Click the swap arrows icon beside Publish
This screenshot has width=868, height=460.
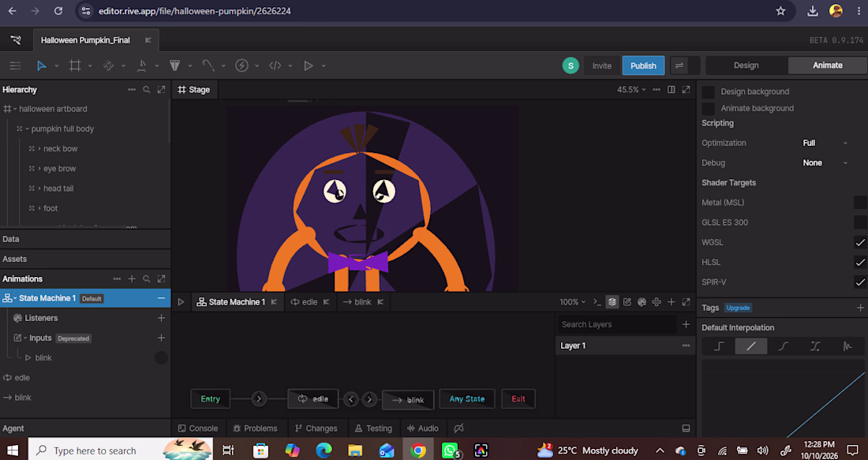point(679,65)
